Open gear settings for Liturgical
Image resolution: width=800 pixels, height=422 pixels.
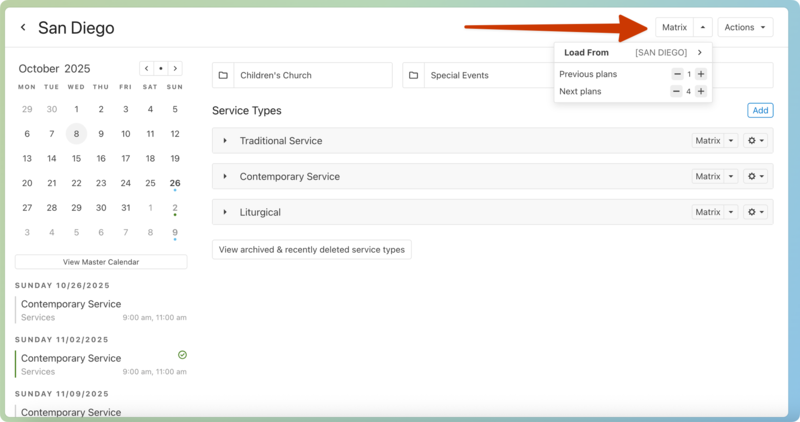[x=756, y=212]
